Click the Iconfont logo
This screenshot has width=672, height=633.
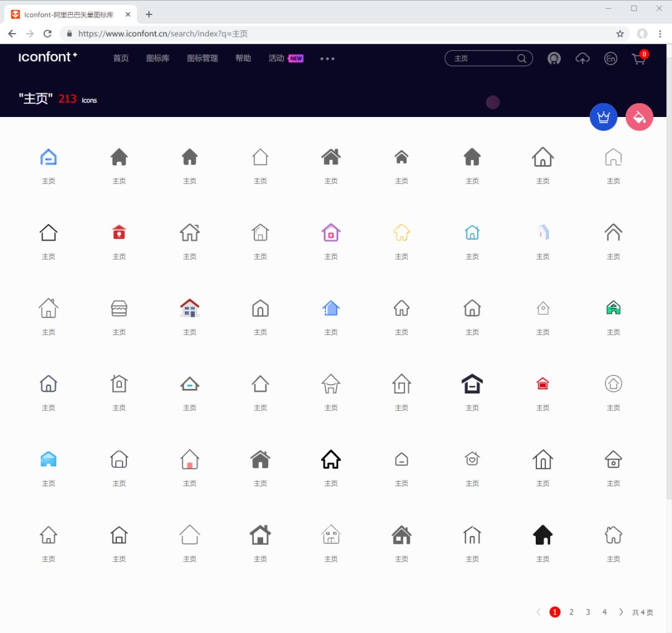[47, 57]
